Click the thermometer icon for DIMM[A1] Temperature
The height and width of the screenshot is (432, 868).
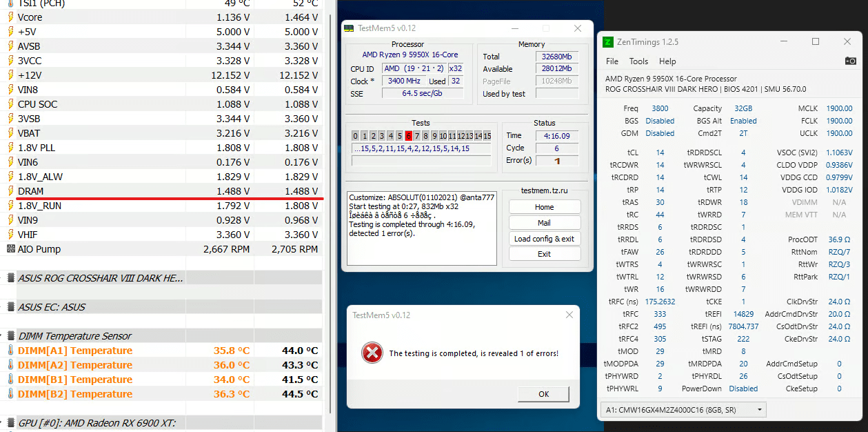10,351
